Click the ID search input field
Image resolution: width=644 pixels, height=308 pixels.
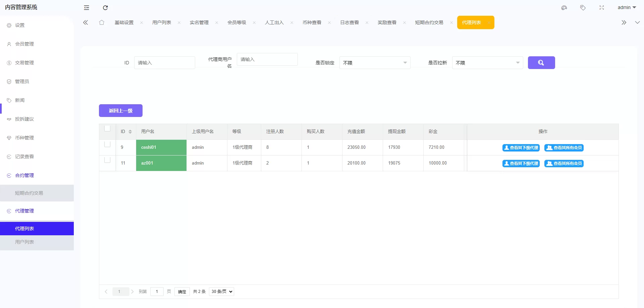coord(164,63)
